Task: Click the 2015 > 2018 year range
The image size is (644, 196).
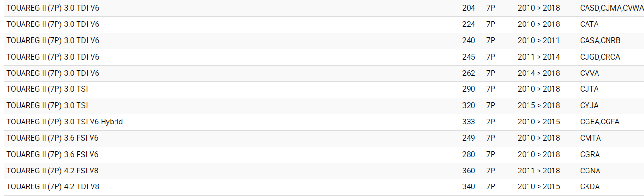Action: 539,106
